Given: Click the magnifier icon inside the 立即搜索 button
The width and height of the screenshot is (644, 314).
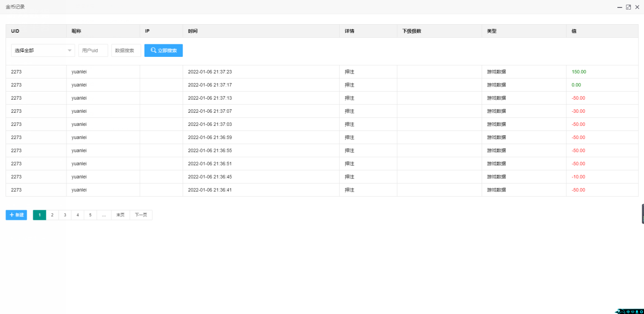Looking at the screenshot, I should point(152,50).
